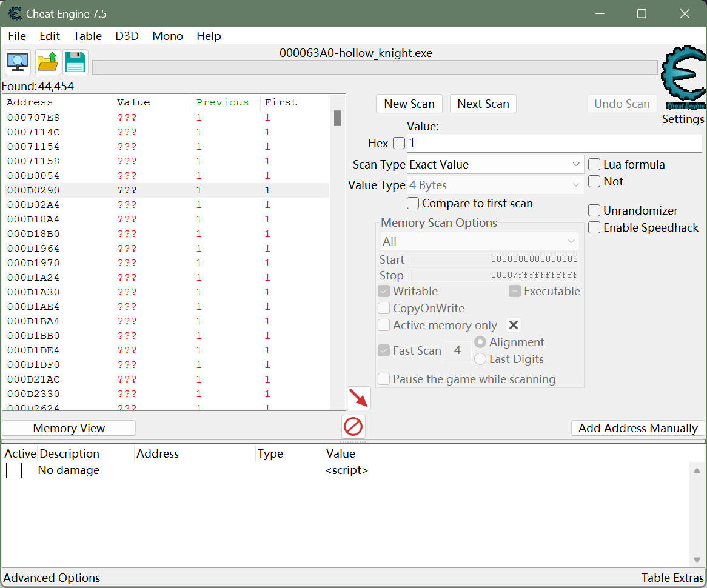Save the current cheat table
Viewport: 707px width, 588px height.
(75, 61)
